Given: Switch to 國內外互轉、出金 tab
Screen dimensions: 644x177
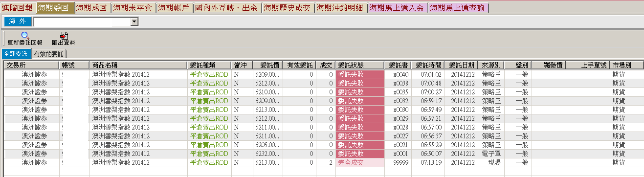Looking at the screenshot, I should tap(227, 8).
